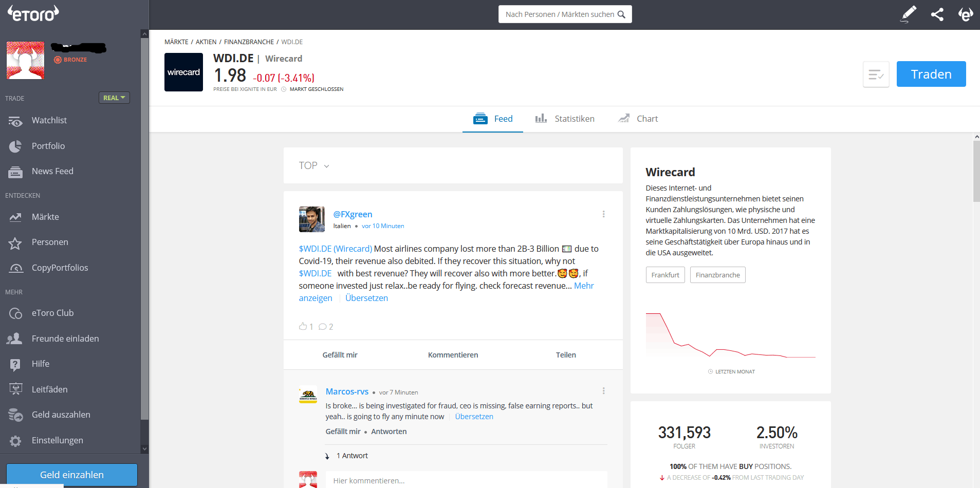Switch to the Statistiken tab

(x=565, y=119)
